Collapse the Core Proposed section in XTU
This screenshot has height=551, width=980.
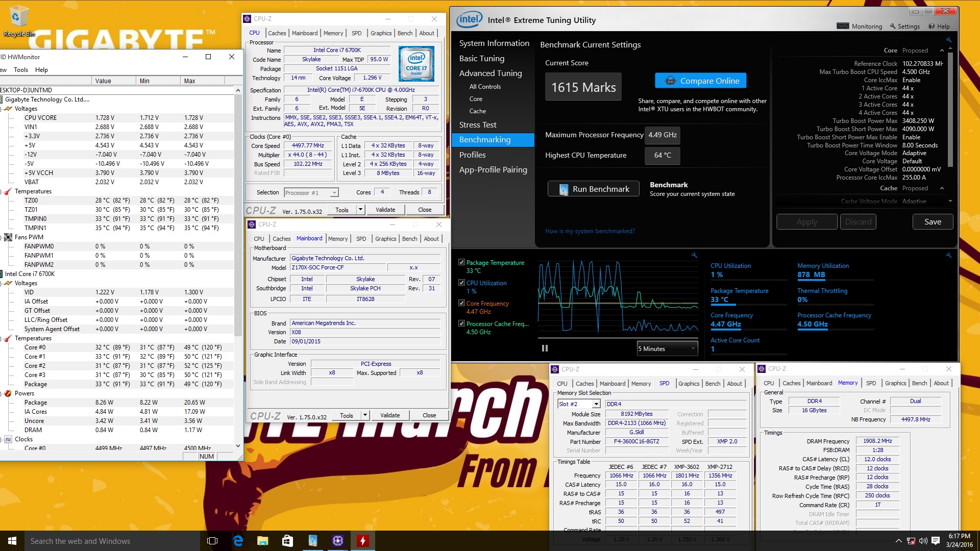[942, 51]
